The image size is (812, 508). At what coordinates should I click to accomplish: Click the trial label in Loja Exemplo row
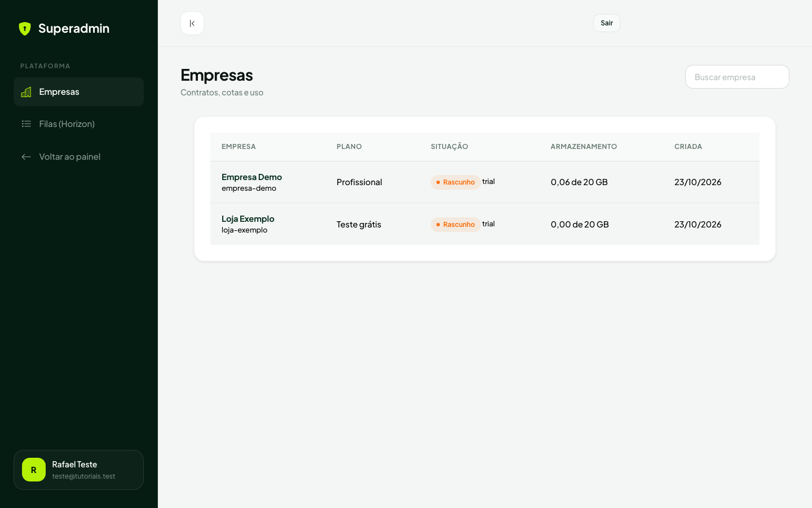coord(488,224)
